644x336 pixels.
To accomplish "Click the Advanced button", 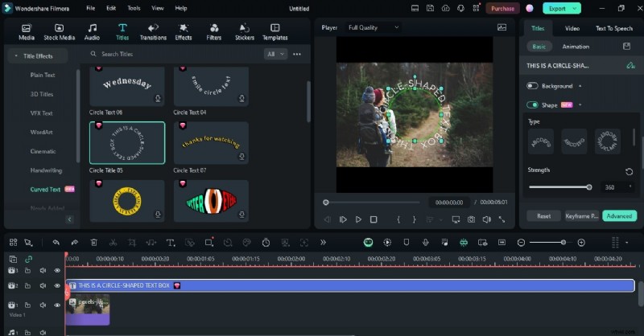I will (x=619, y=216).
